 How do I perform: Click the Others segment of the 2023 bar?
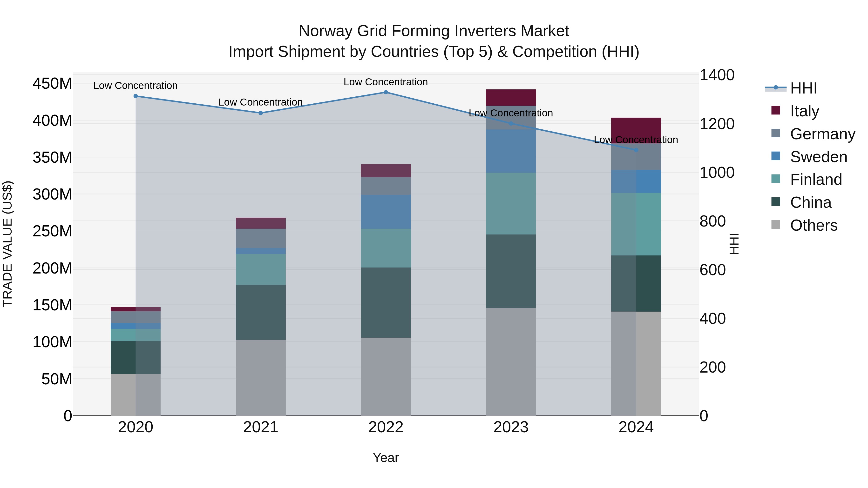(511, 362)
